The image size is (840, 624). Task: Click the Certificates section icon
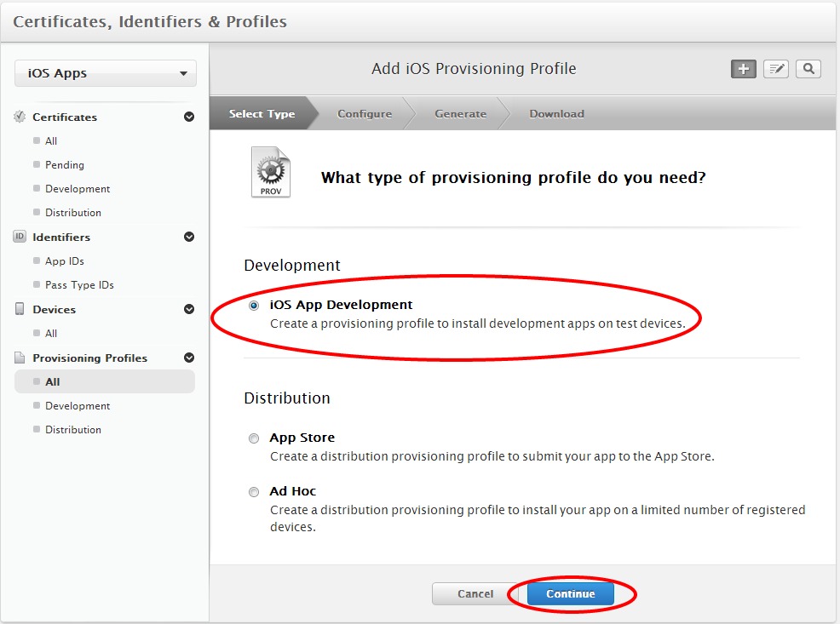point(20,117)
